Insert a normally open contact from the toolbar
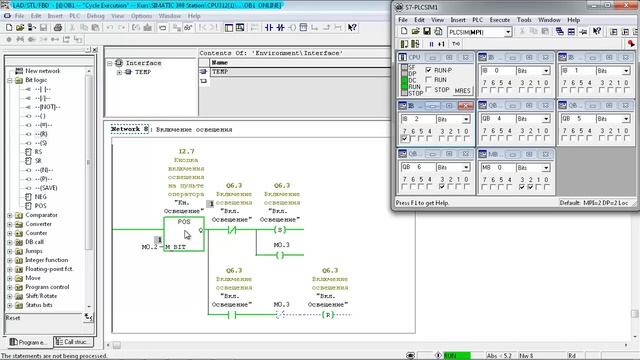The height and width of the screenshot is (360, 640). [269, 28]
